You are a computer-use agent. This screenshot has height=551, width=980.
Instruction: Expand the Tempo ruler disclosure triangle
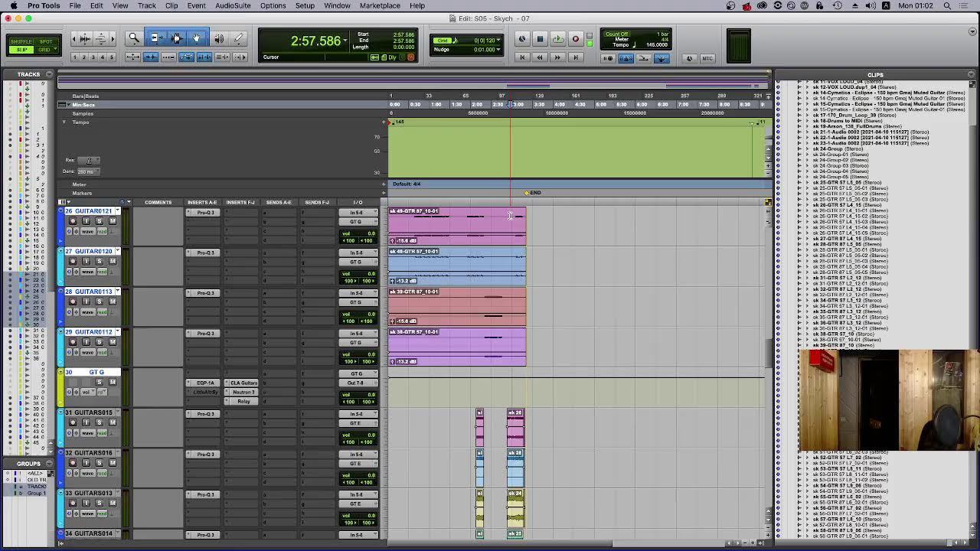(x=64, y=122)
